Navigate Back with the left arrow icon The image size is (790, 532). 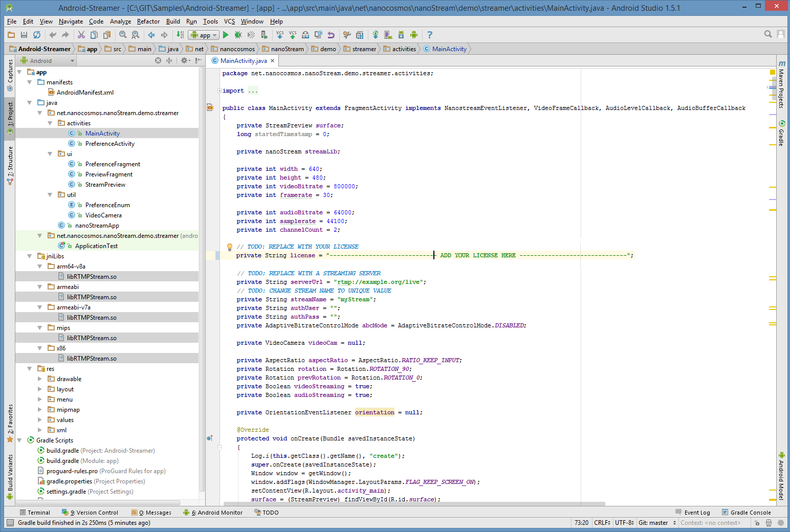[x=151, y=35]
